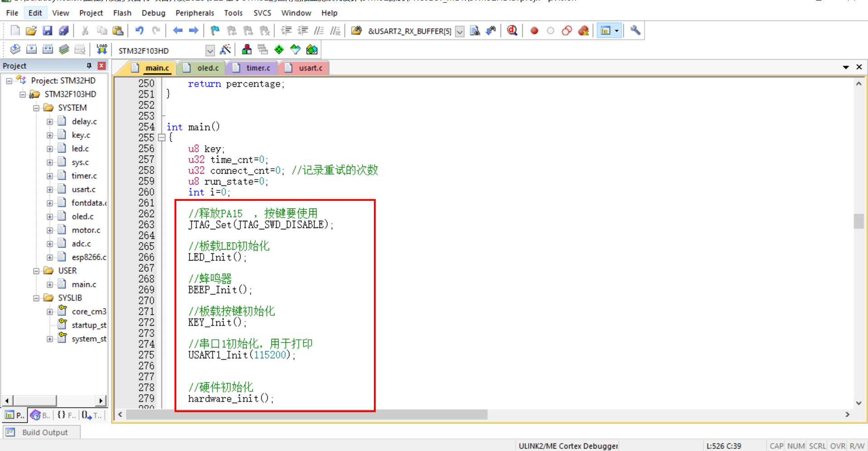Expand the esp8266.c file node

click(50, 257)
